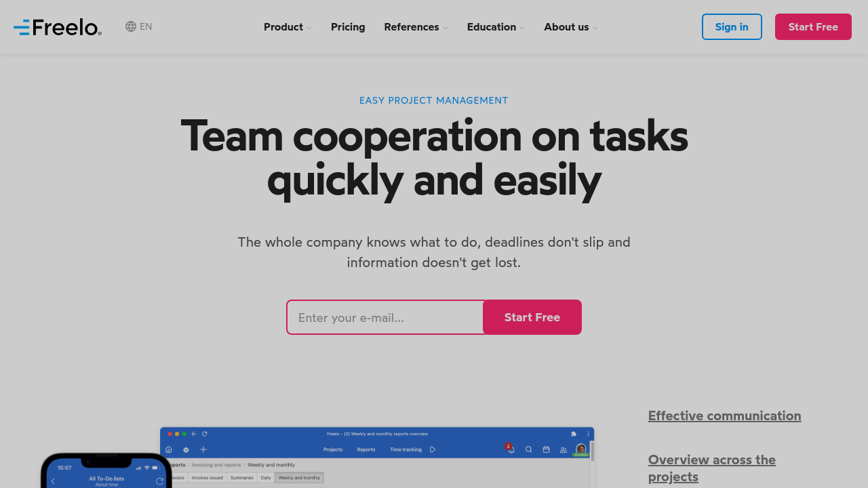Expand the References dropdown menu
Screen dimensions: 868x488
click(416, 27)
